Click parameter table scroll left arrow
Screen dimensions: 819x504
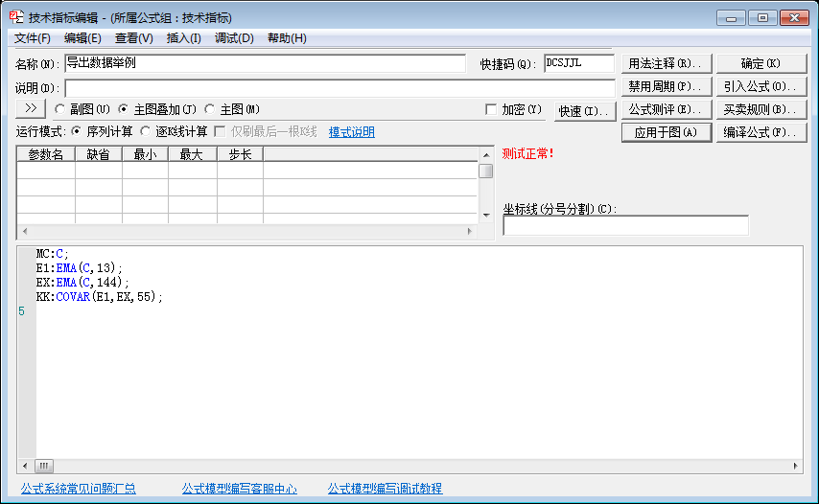pos(25,231)
